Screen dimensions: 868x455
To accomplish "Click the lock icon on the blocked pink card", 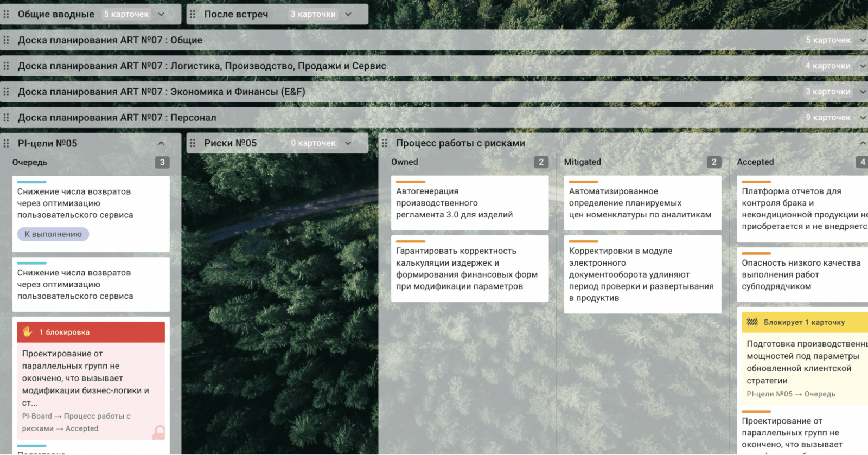I will 159,432.
